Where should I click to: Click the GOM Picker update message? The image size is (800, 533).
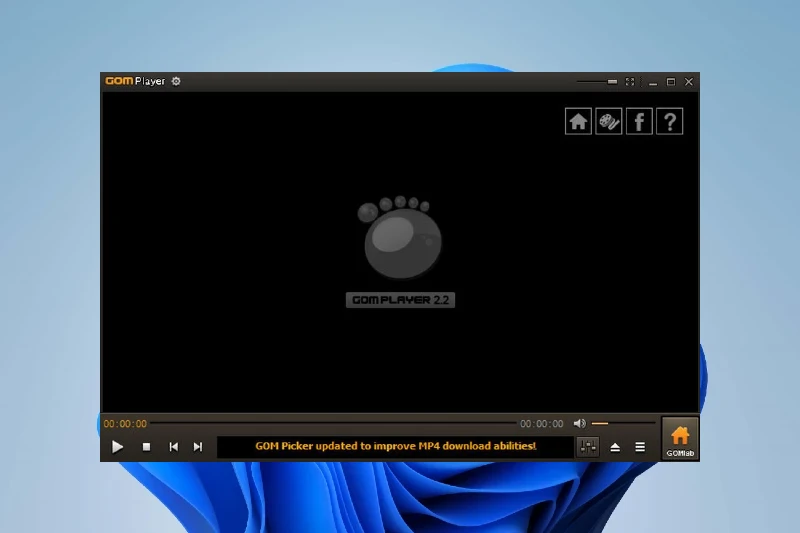(x=396, y=446)
